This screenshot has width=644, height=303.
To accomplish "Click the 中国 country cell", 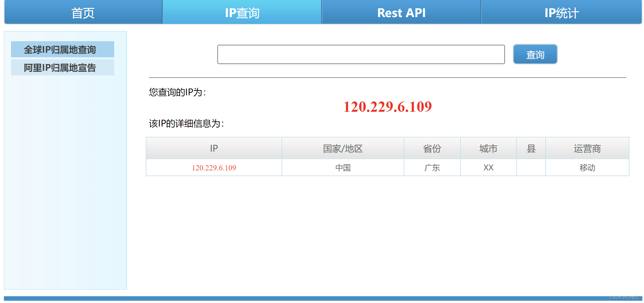I will coord(343,167).
